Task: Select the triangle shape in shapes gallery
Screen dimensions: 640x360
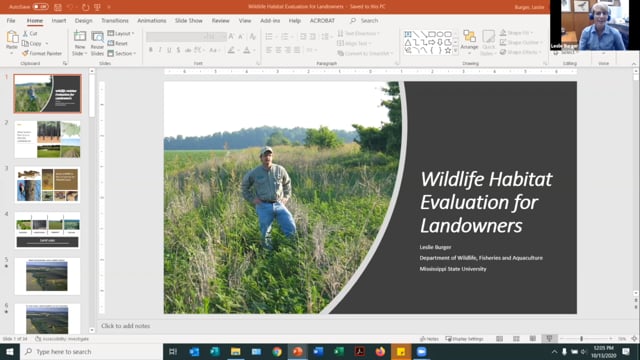Action: tap(407, 42)
